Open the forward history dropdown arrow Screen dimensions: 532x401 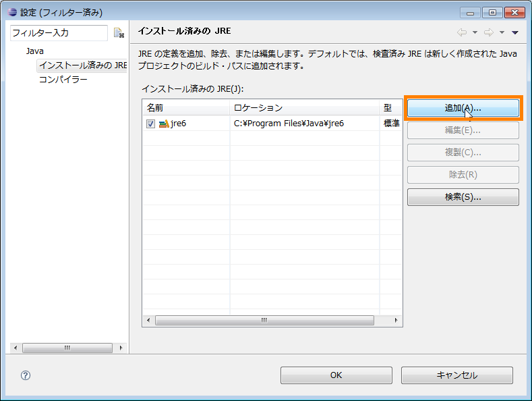[502, 32]
